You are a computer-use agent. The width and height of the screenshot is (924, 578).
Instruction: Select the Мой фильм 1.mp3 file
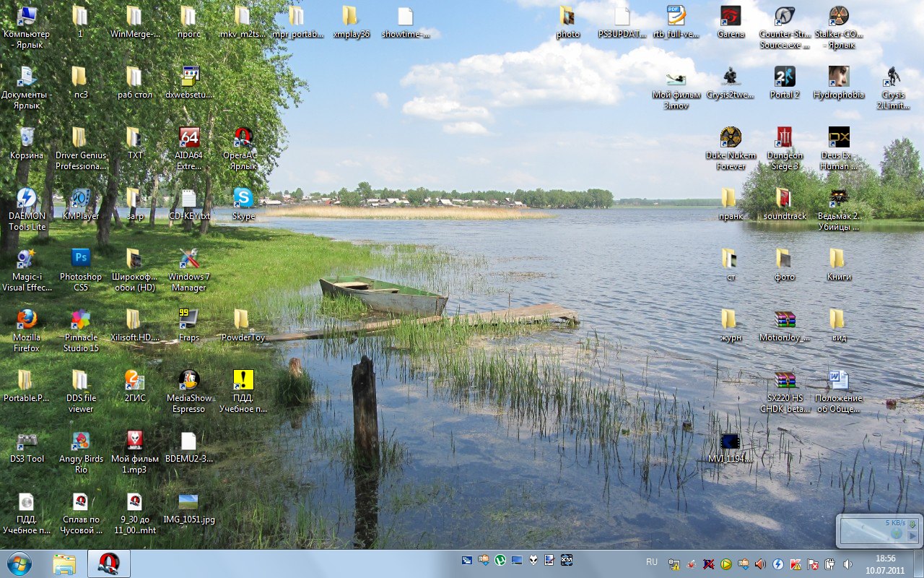[135, 452]
